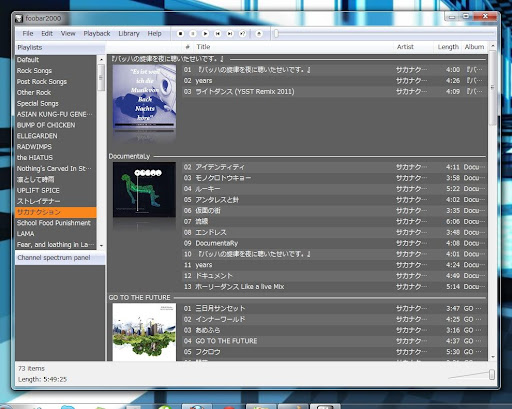Select track 05 フクロウ

point(334,352)
